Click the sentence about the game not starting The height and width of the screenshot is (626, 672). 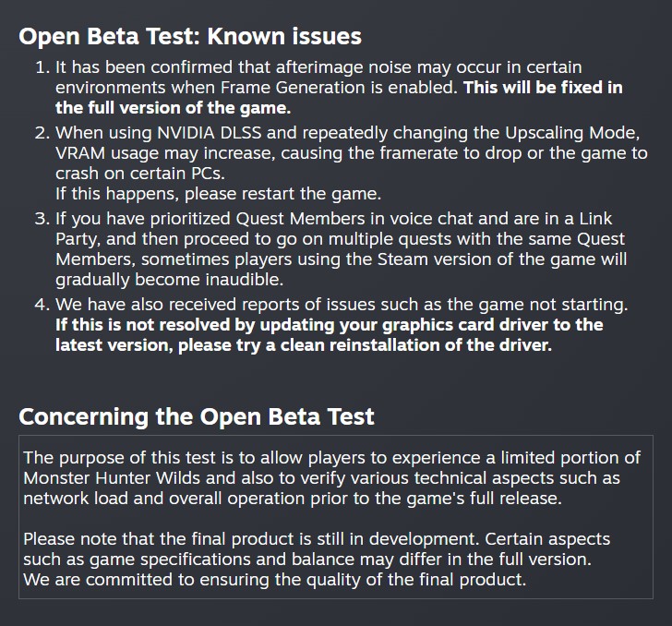click(x=342, y=304)
